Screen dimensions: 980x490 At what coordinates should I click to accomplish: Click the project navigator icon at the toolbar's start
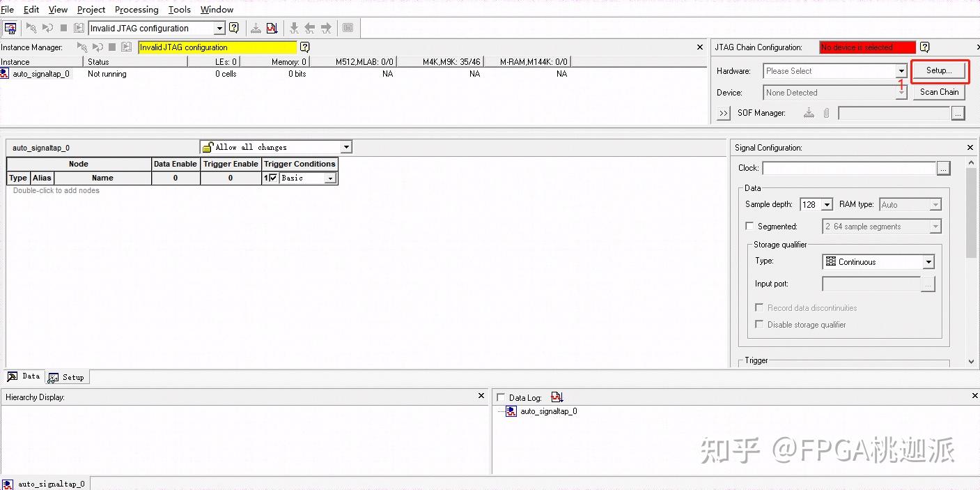point(10,29)
